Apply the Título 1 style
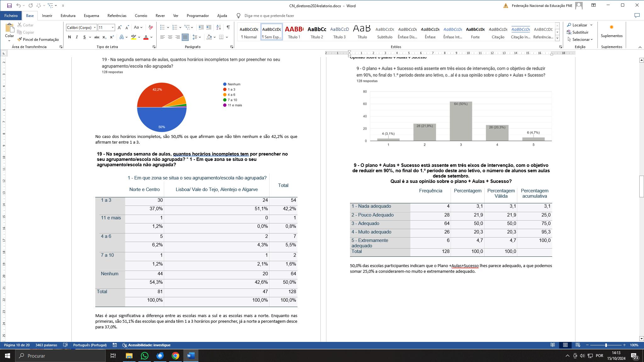This screenshot has height=362, width=644. [294, 32]
